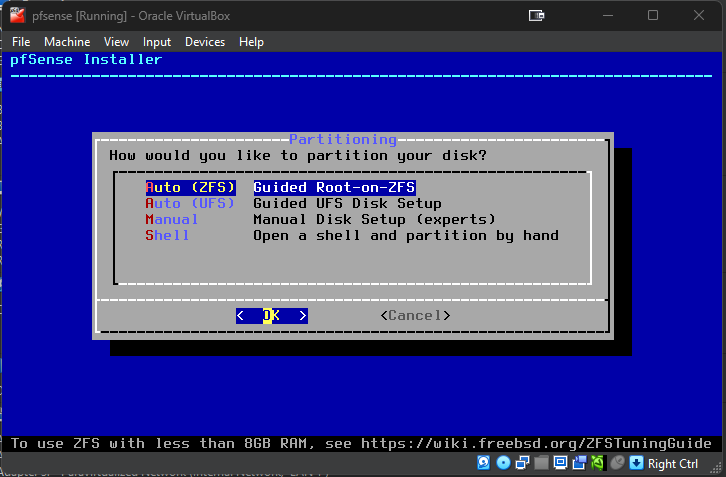
Task: Close the pfsense VirtualBox window
Action: tap(699, 15)
